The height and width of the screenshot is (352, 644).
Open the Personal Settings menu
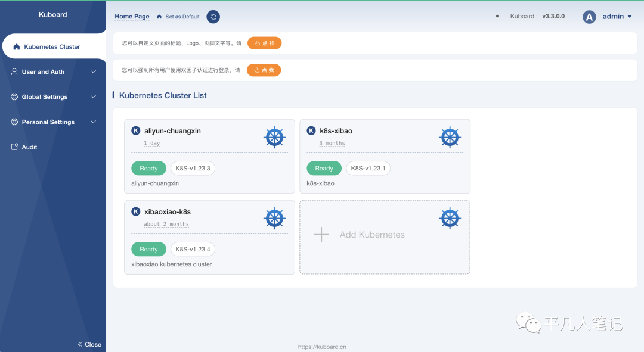pos(53,122)
